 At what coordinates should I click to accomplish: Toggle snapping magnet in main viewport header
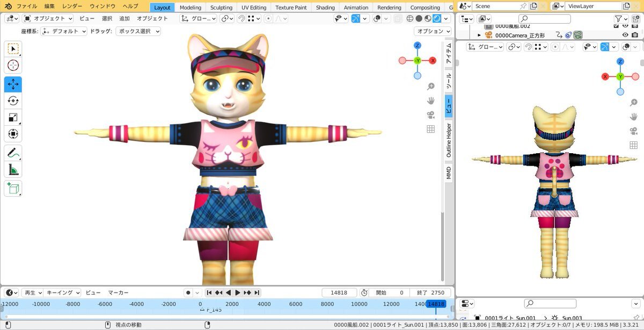point(241,18)
